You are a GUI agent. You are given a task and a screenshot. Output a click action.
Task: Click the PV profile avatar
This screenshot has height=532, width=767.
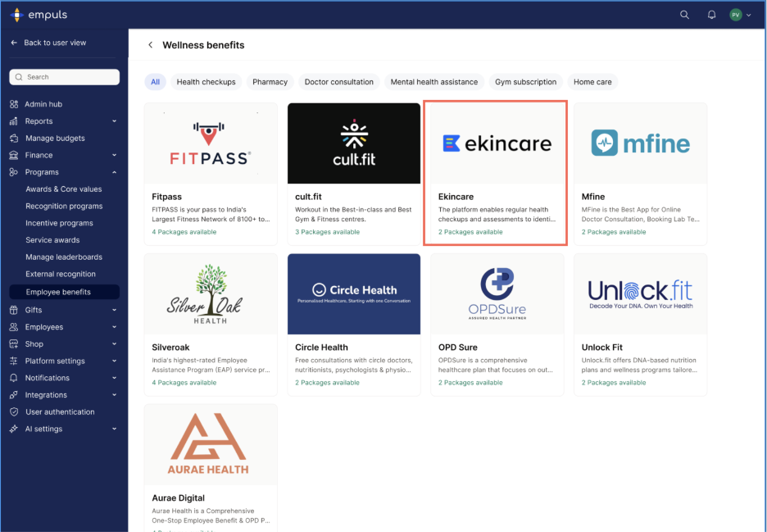[736, 15]
